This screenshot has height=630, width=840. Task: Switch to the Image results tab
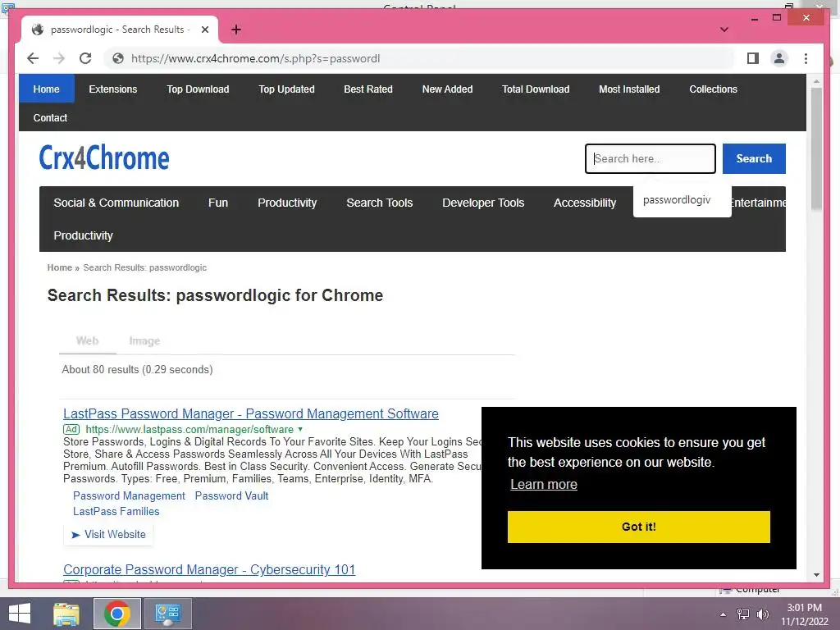[x=144, y=340]
